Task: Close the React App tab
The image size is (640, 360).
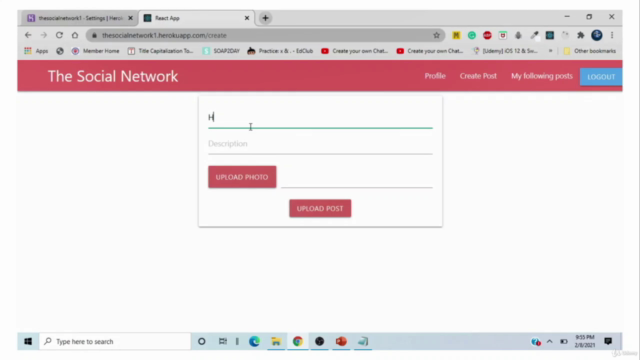Action: [x=247, y=18]
